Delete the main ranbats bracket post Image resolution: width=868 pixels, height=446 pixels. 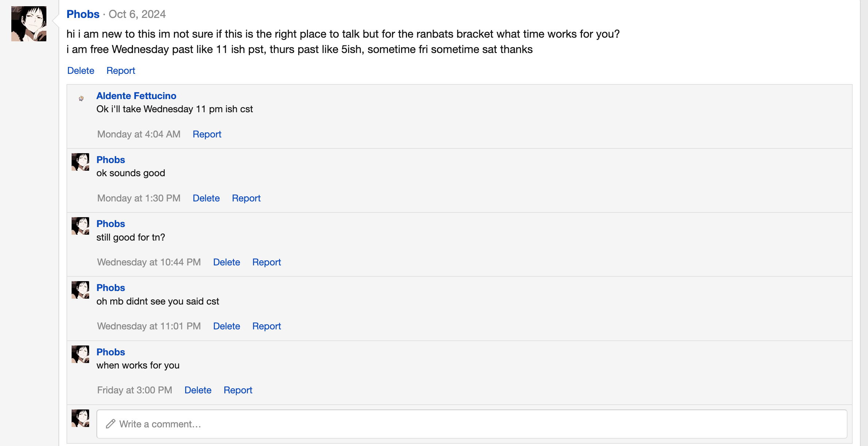pos(81,71)
